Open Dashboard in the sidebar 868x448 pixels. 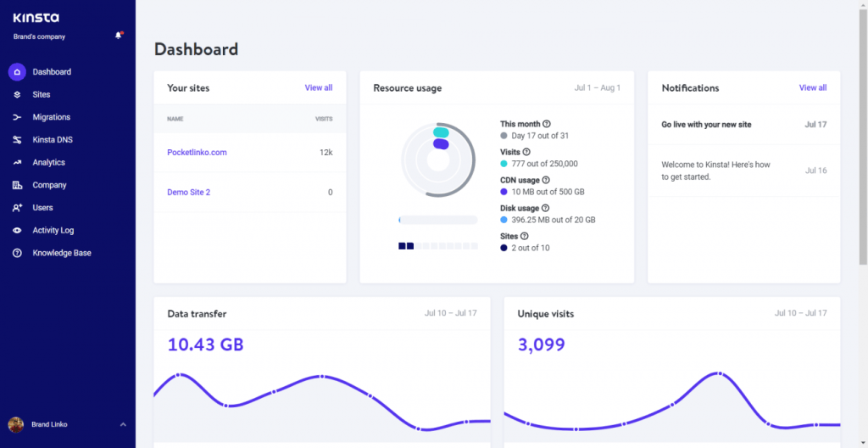(52, 71)
